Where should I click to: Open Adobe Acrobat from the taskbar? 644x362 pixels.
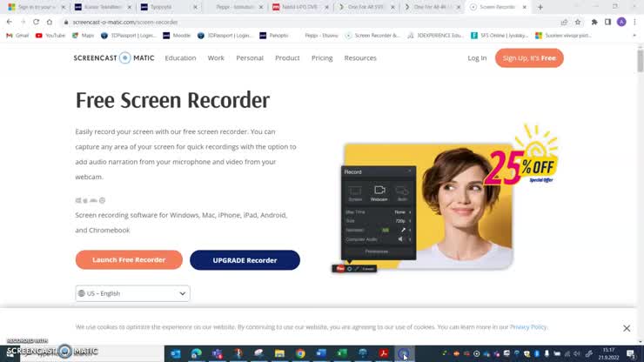click(x=383, y=354)
